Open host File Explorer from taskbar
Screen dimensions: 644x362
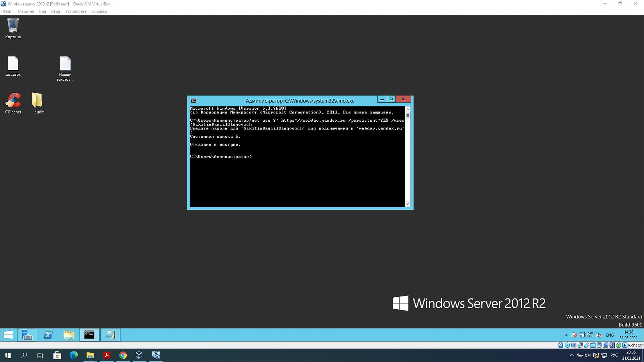pos(90,355)
